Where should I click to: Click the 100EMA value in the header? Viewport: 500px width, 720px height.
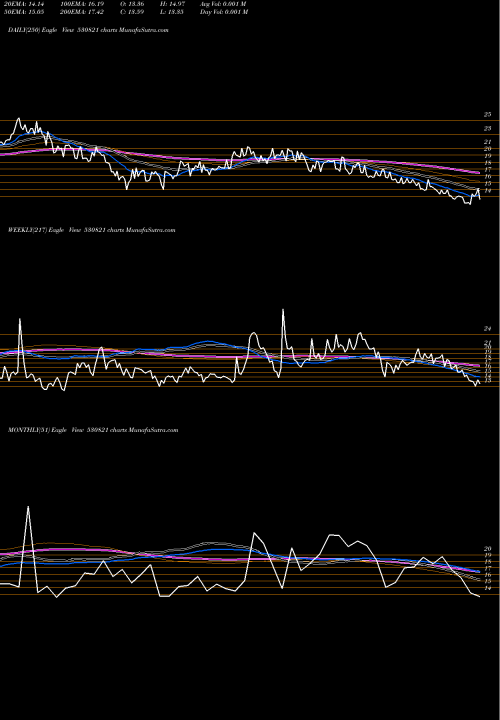(x=82, y=4)
